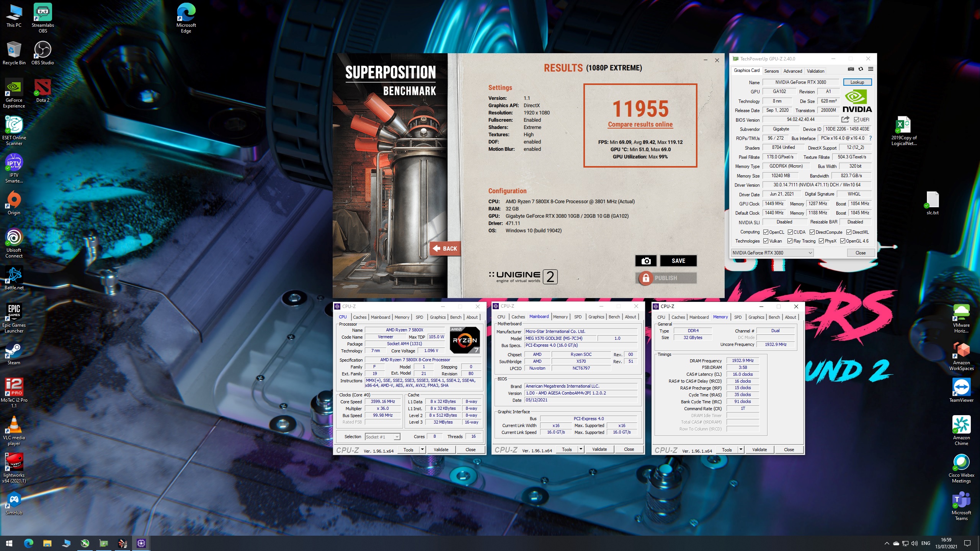
Task: Toggle OpenCL checkbox in GPU-Z
Action: [x=766, y=232]
